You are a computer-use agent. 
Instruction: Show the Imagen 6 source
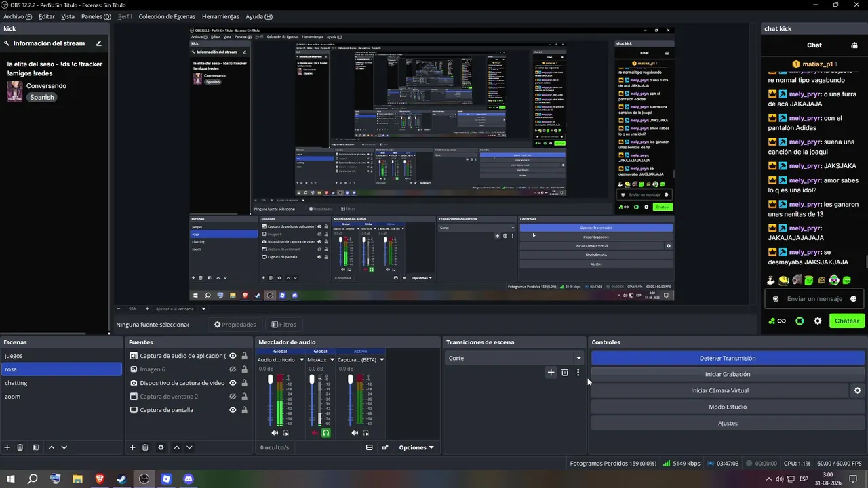pyautogui.click(x=233, y=369)
